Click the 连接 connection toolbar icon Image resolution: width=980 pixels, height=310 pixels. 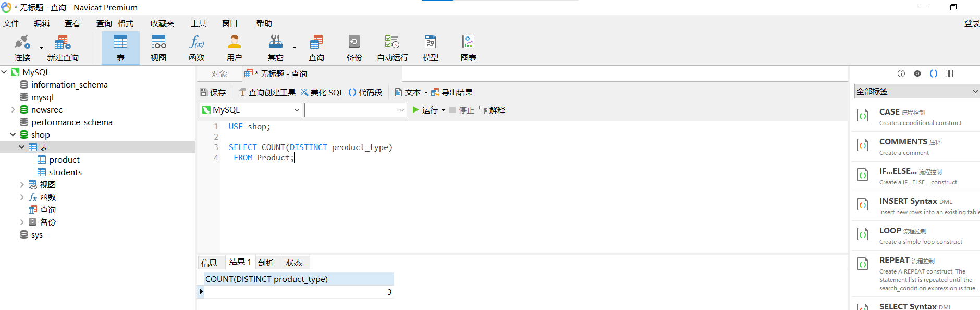(x=22, y=47)
